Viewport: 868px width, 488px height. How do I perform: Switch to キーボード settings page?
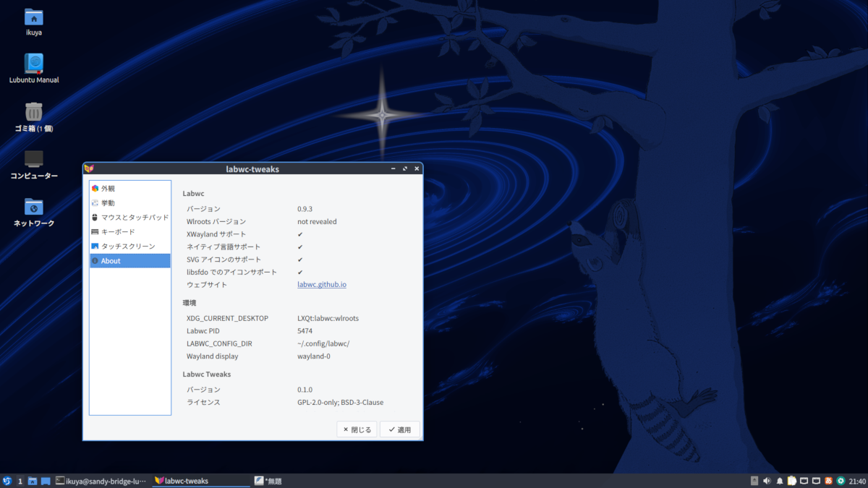130,231
